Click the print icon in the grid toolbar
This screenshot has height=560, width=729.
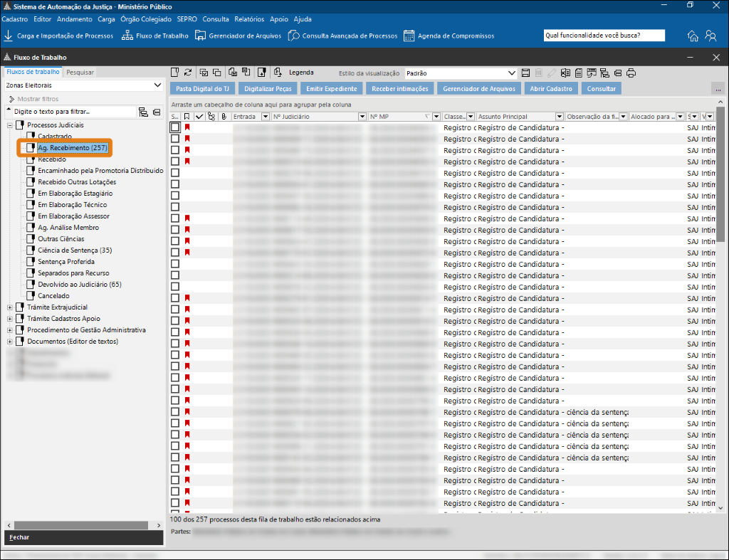coord(631,73)
